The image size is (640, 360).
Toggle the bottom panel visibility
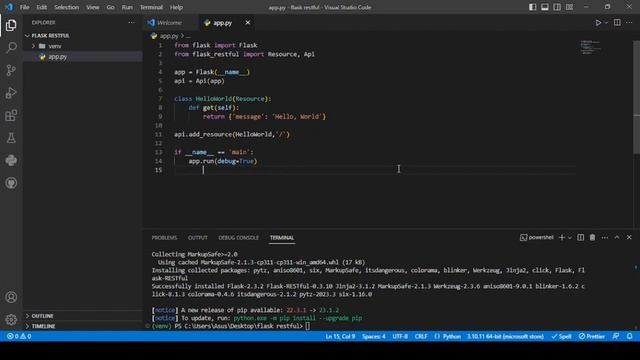tap(545, 7)
